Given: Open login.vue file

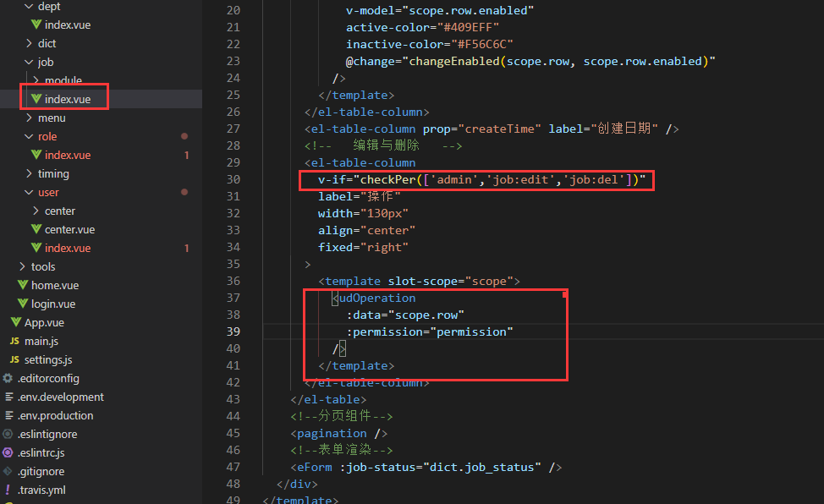Looking at the screenshot, I should tap(53, 304).
